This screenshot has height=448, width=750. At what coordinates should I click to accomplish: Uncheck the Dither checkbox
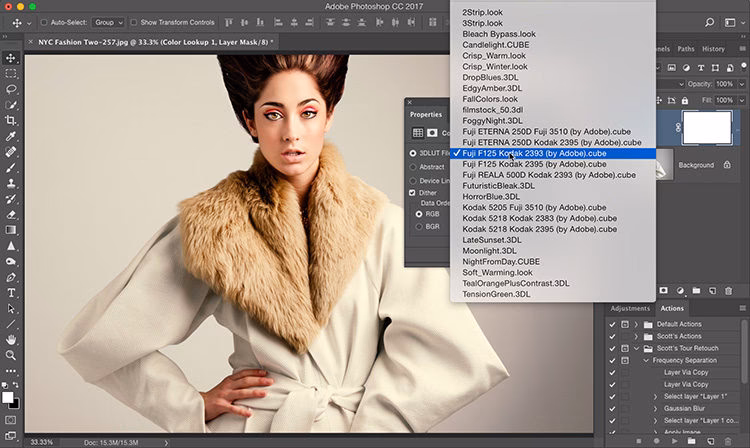(412, 193)
